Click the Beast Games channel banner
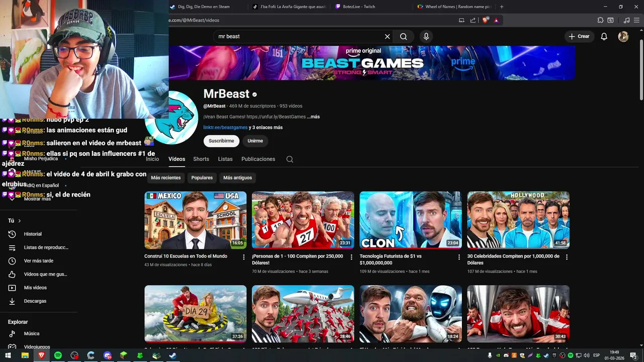 click(372, 63)
